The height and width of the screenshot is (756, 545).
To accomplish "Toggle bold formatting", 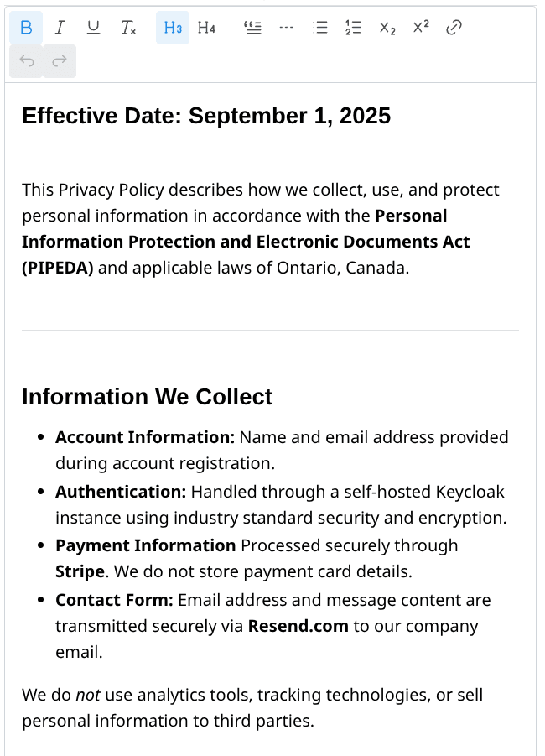I will tap(26, 28).
